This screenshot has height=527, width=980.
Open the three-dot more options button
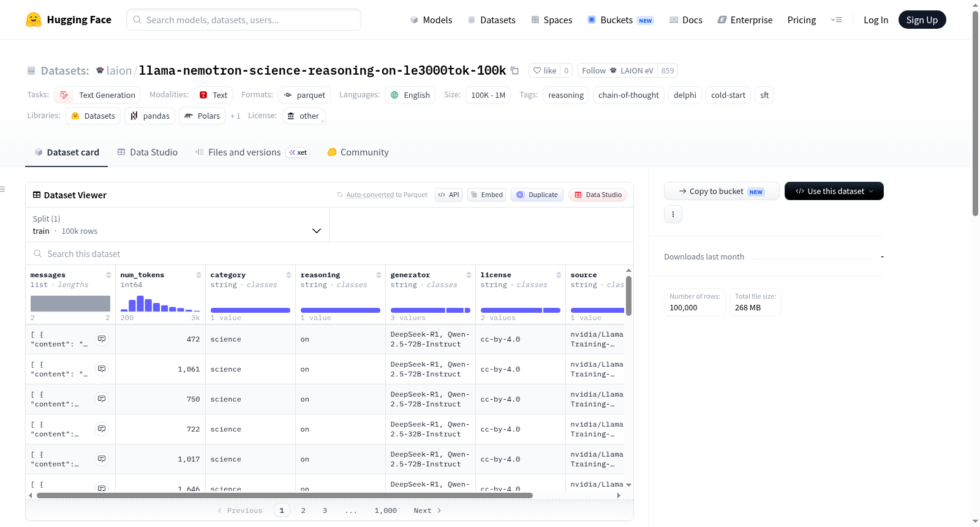pos(673,214)
